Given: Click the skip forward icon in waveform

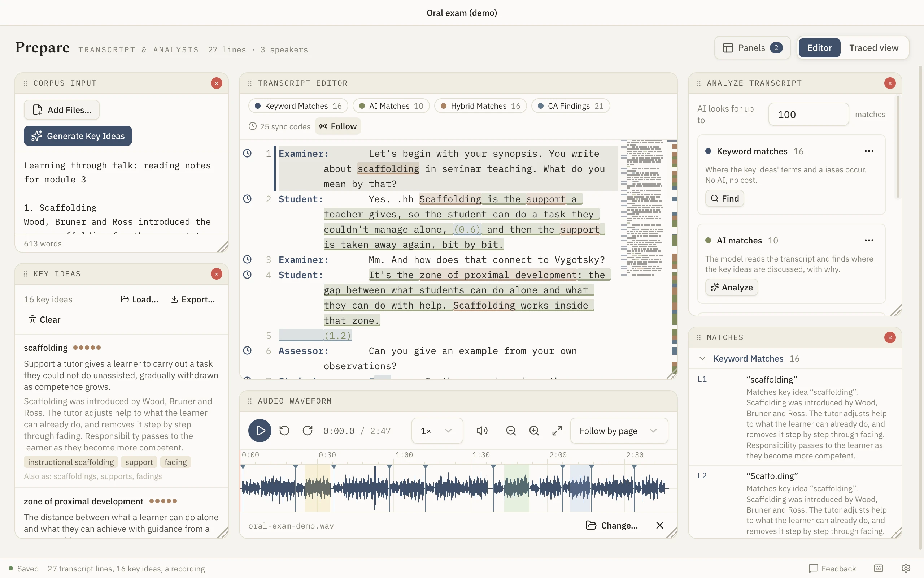Looking at the screenshot, I should (x=308, y=431).
